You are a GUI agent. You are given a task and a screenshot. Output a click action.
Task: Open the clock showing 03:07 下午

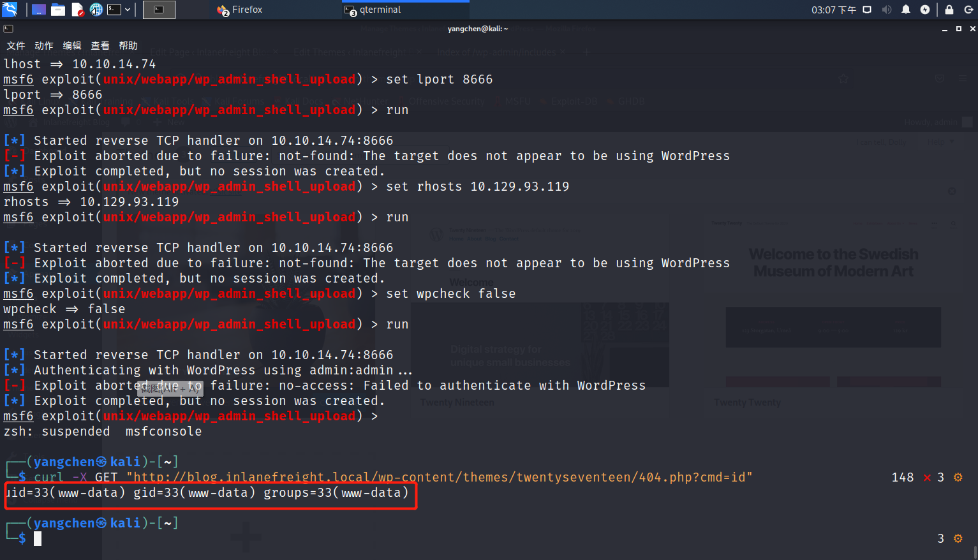(834, 10)
